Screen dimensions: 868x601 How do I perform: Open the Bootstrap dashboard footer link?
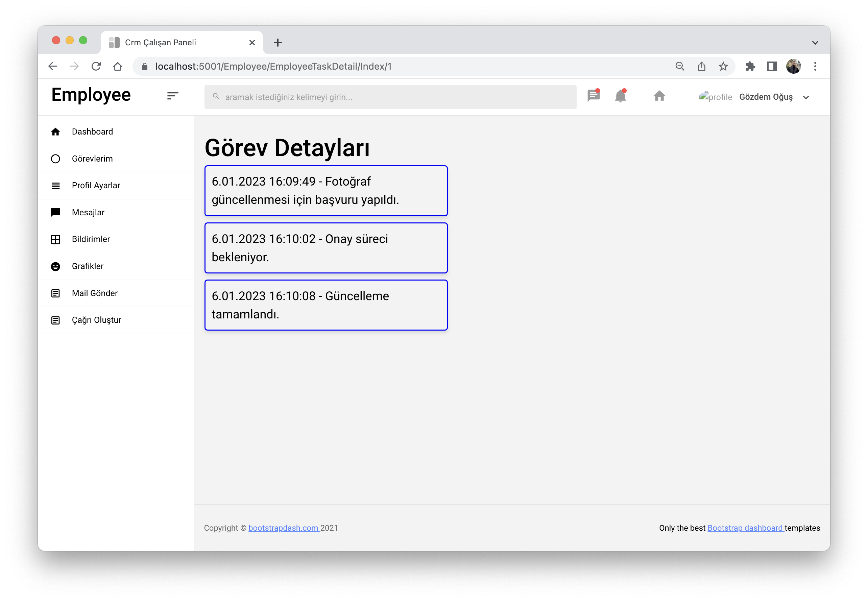746,528
